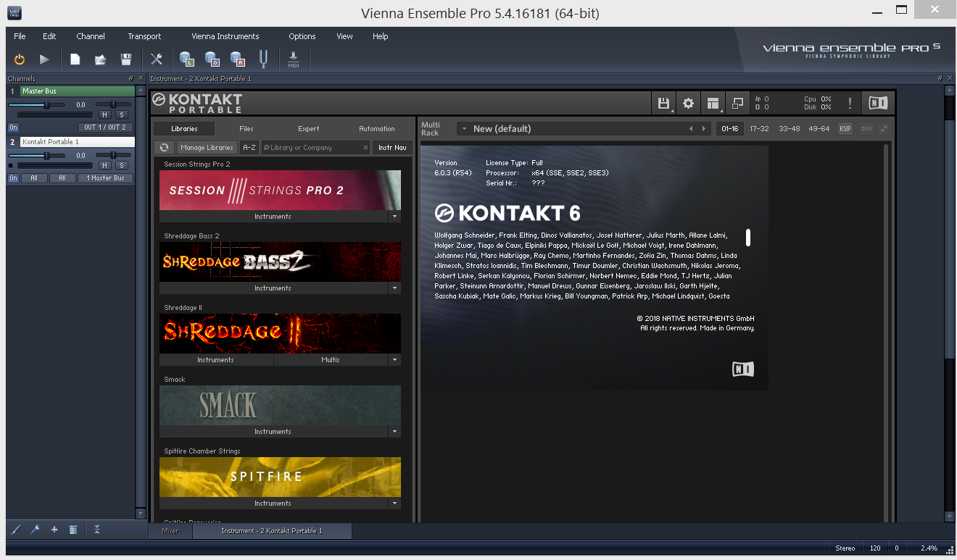
Task: Open preferences wrench and screwdriver icon
Action: click(157, 59)
